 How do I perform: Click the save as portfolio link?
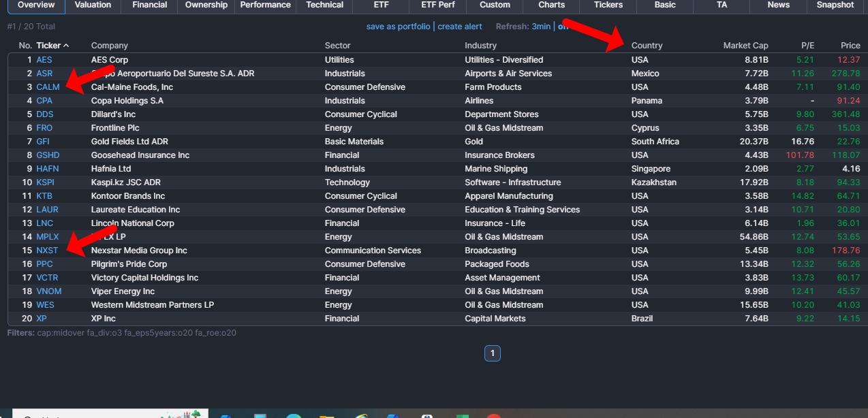398,27
